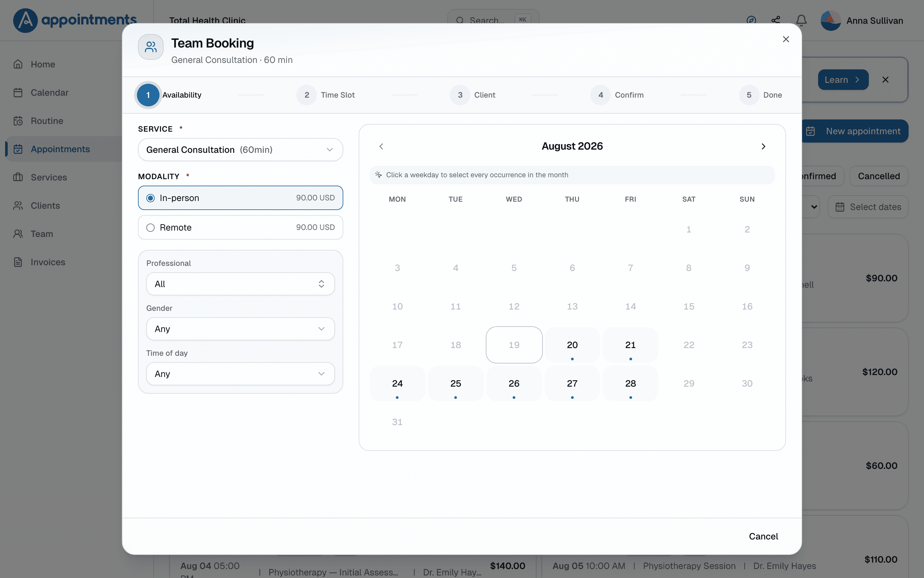Select all Fridays via FRI header
The image size is (924, 578).
tap(630, 199)
